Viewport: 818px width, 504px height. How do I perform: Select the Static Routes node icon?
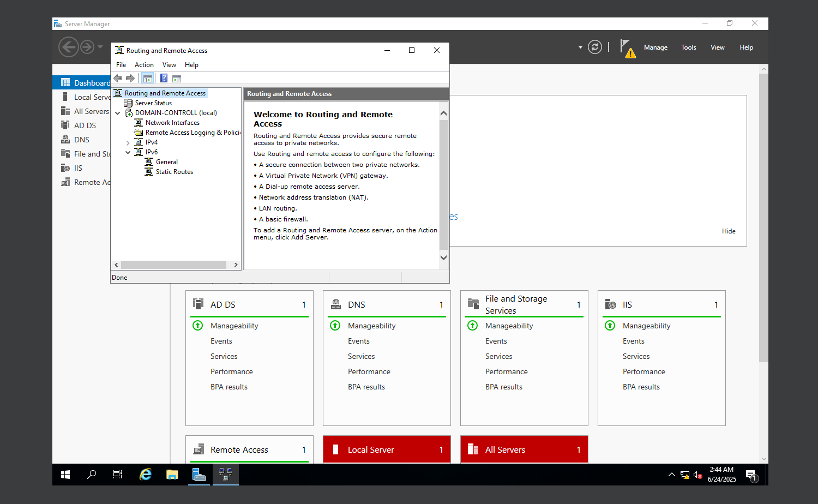[x=149, y=172]
